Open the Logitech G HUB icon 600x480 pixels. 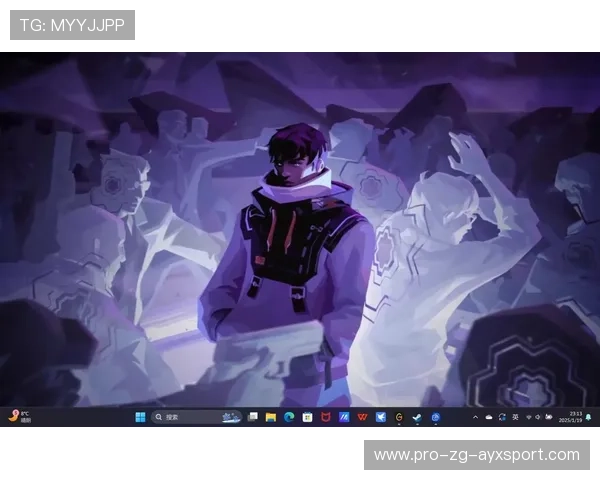point(399,417)
